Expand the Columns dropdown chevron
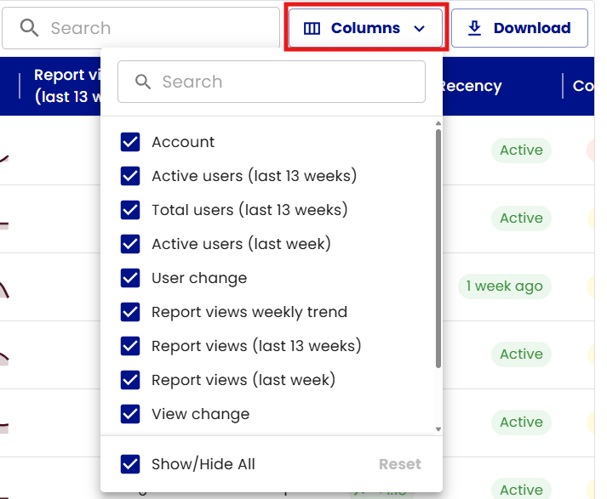Viewport: 607px width, 499px height. coord(419,29)
